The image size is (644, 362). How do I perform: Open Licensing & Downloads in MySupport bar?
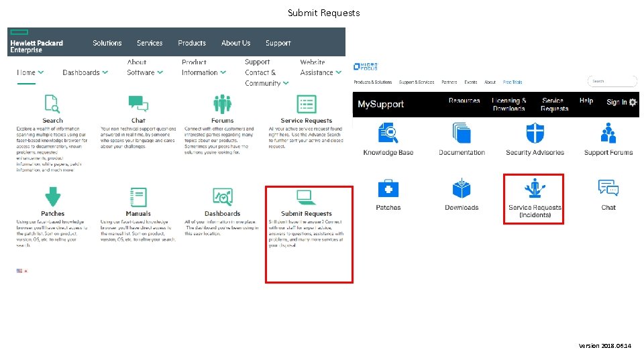509,105
